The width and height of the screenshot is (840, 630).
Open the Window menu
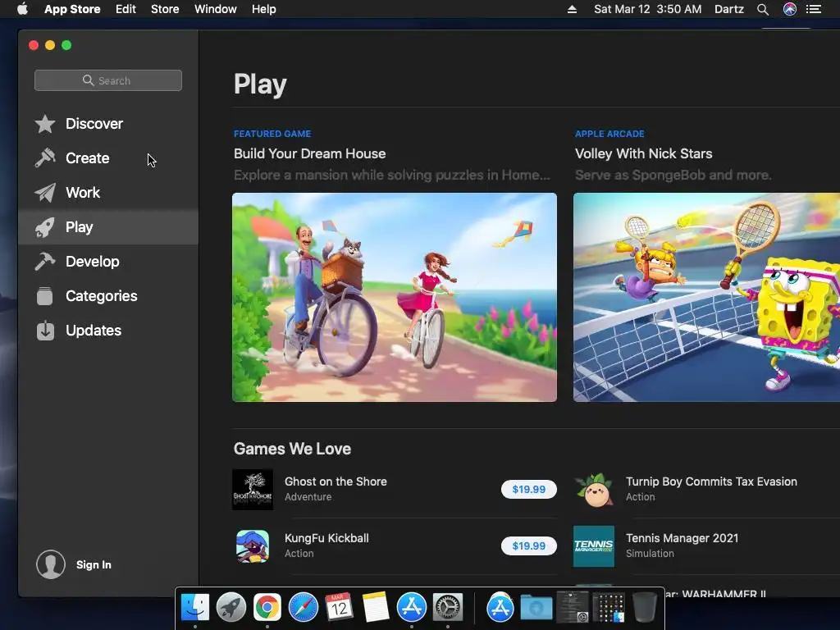(216, 9)
